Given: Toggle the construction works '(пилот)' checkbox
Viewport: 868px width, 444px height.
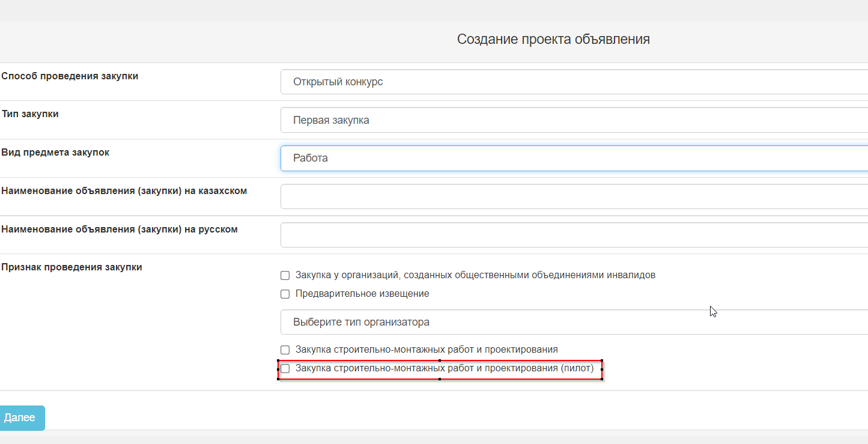Looking at the screenshot, I should click(x=285, y=368).
